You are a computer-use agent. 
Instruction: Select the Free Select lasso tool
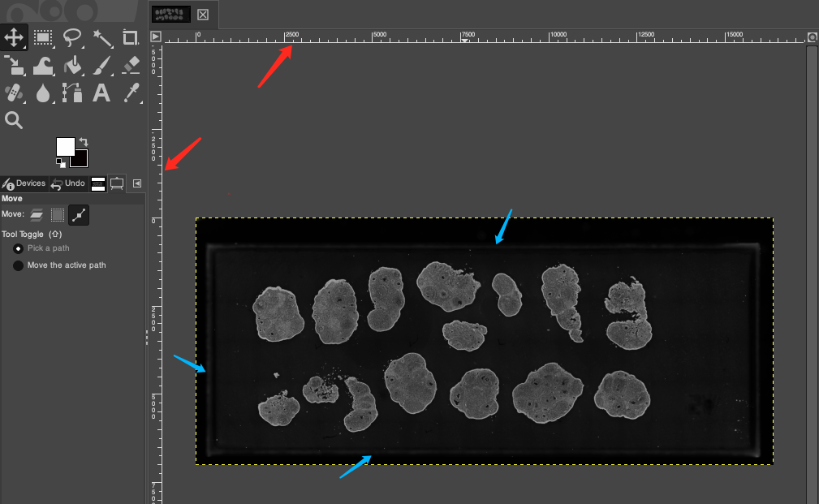[71, 37]
